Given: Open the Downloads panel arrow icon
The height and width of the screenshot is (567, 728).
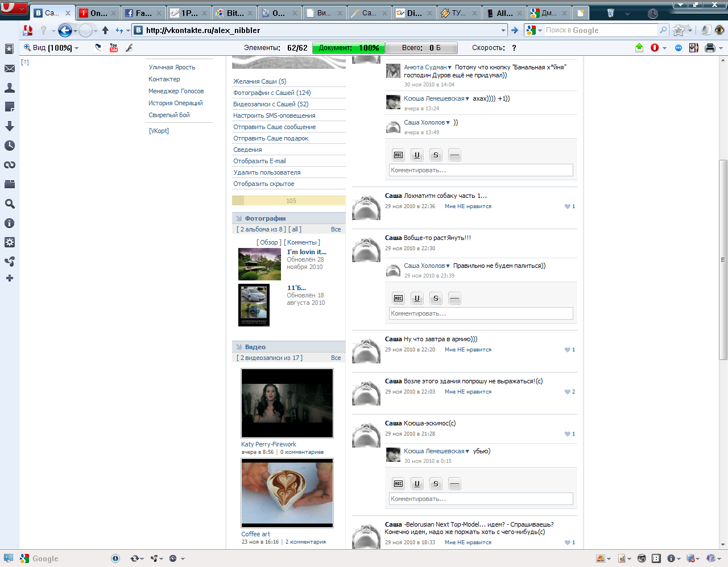Looking at the screenshot, I should [10, 126].
